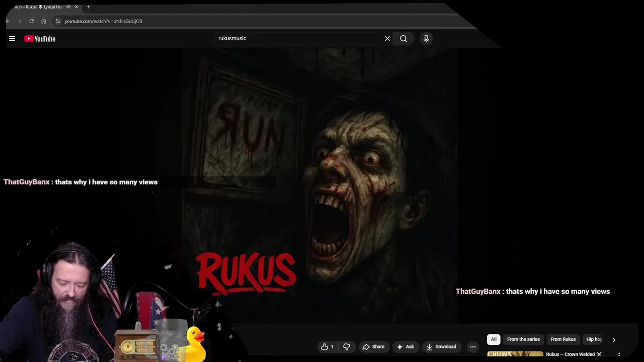
Task: Clear the search box with the X
Action: tap(387, 38)
